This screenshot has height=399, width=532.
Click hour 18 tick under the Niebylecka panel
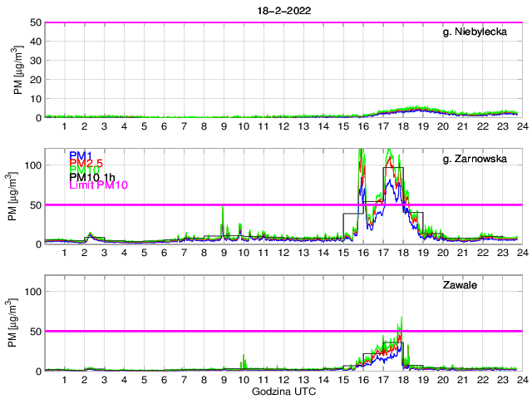[x=403, y=126]
